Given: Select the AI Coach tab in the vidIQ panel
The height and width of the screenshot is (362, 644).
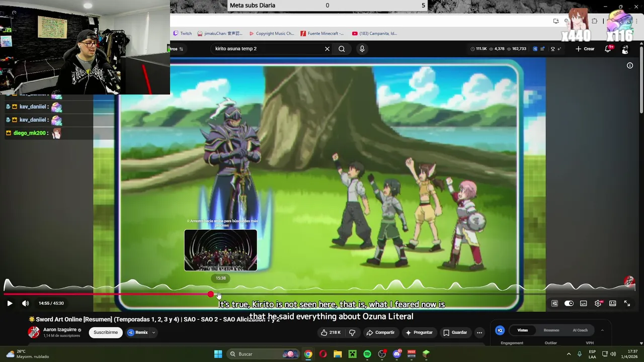Looking at the screenshot, I should pyautogui.click(x=580, y=330).
